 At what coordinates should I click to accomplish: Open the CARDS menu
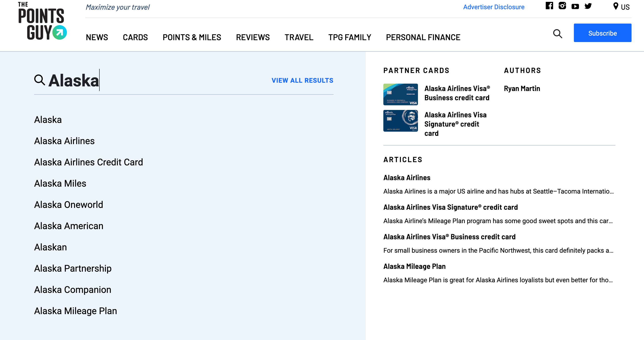pyautogui.click(x=135, y=37)
